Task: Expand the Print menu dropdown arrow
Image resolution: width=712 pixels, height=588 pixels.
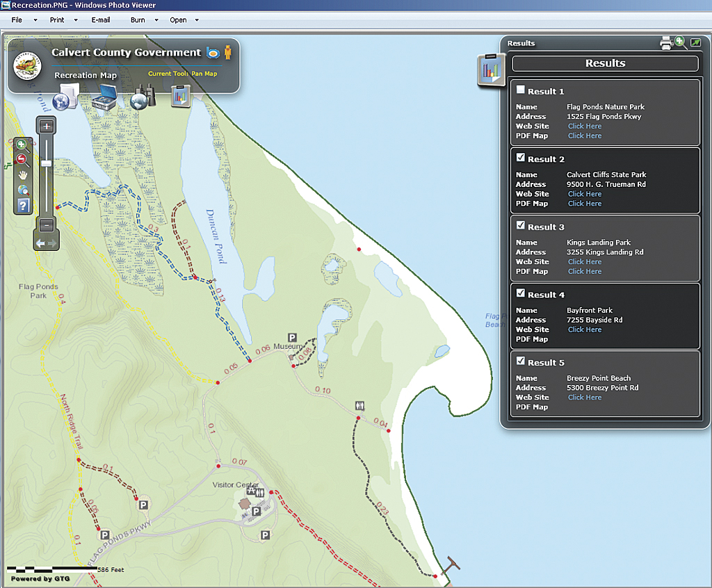Action: 76,20
